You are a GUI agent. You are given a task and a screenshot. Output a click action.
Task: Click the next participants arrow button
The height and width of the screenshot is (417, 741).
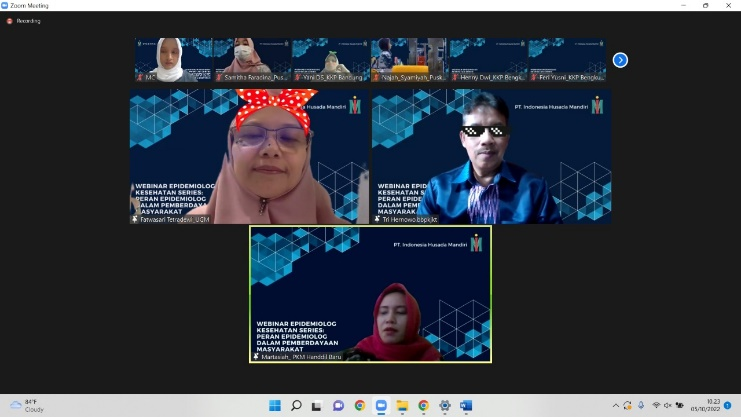click(x=620, y=60)
